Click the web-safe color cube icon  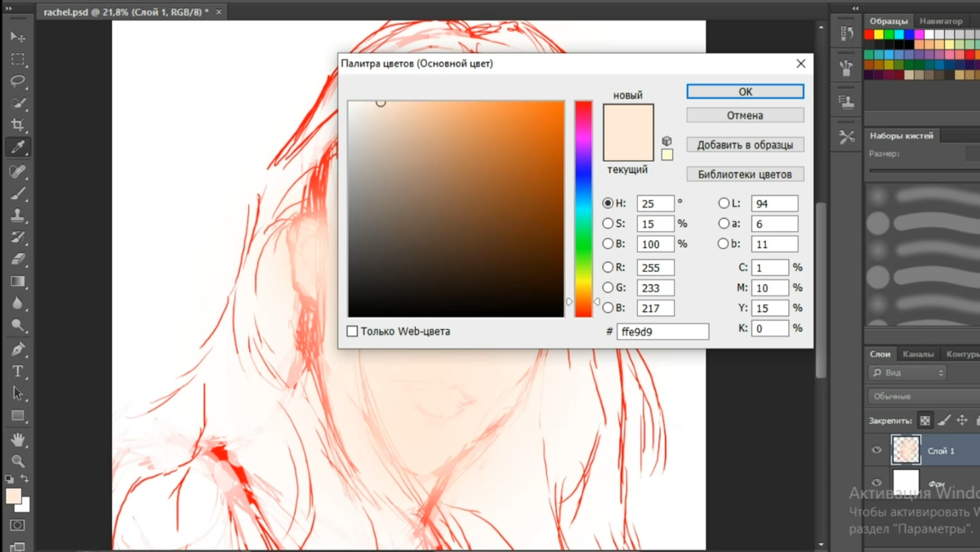667,140
